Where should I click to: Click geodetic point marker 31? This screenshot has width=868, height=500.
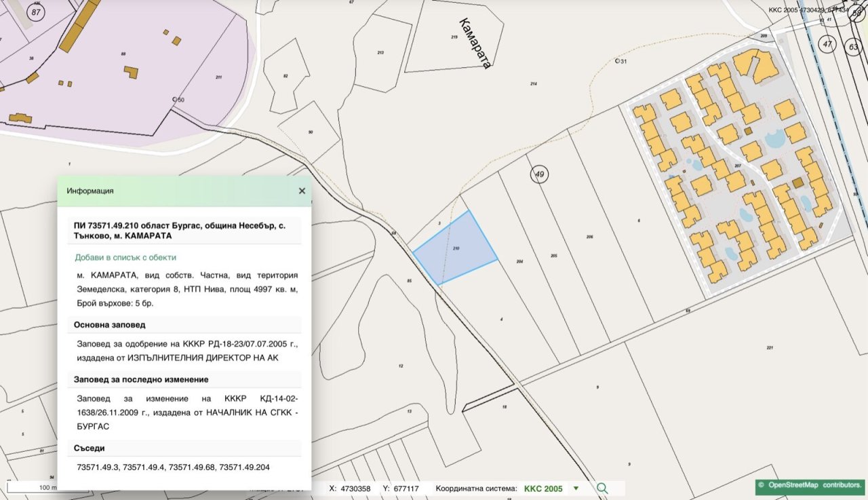pyautogui.click(x=618, y=61)
